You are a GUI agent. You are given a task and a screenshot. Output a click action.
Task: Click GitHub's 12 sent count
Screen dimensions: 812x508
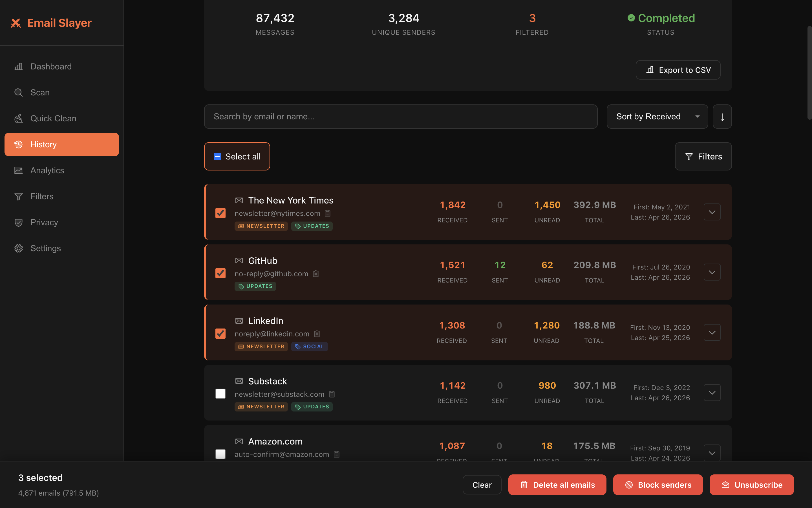tap(500, 265)
